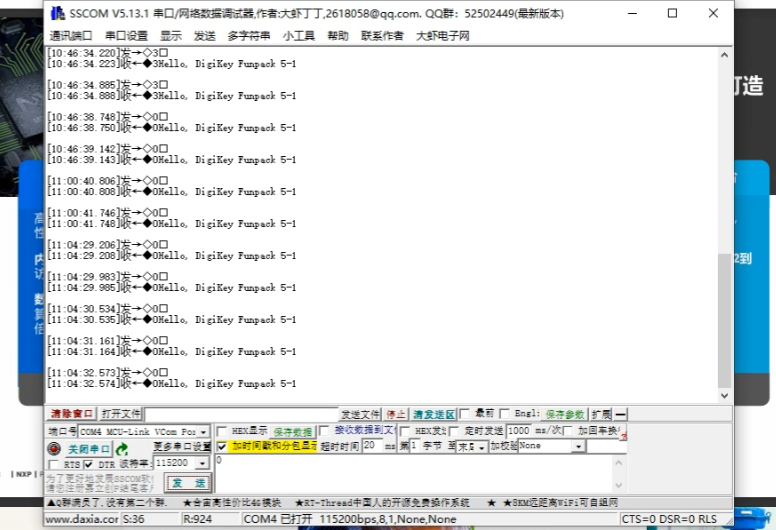
Task: Click the receive log scroll-down arrow
Action: [725, 395]
